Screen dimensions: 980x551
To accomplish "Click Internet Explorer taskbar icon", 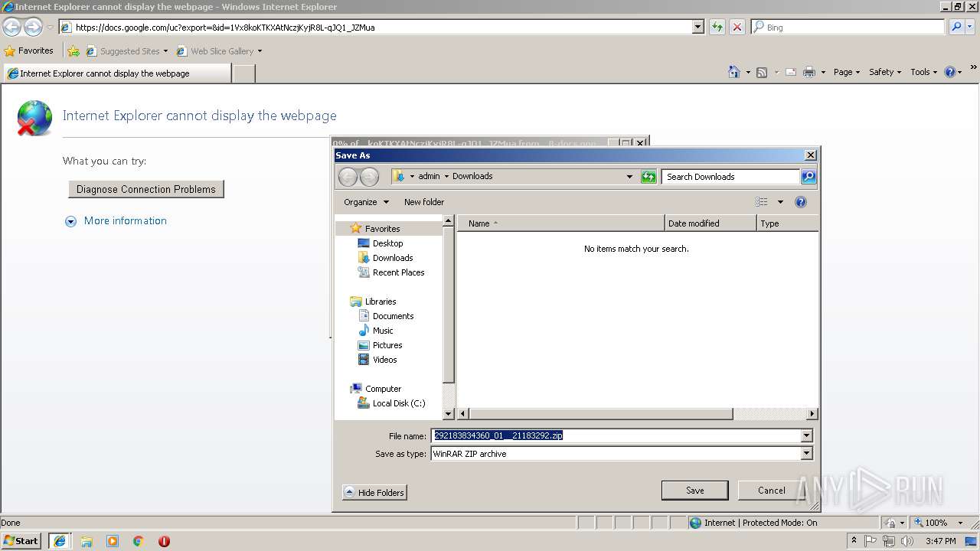I will tap(60, 541).
